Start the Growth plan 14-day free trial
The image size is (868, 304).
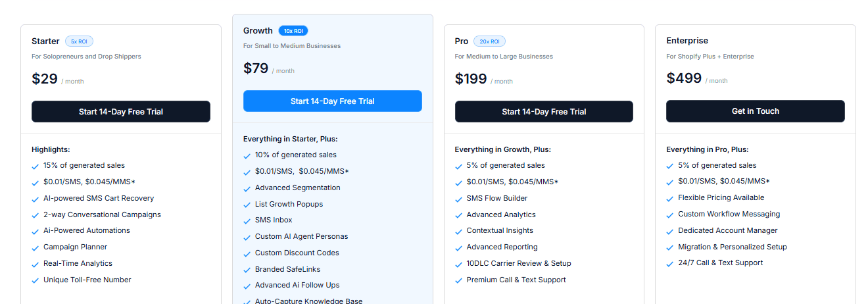[x=332, y=101]
